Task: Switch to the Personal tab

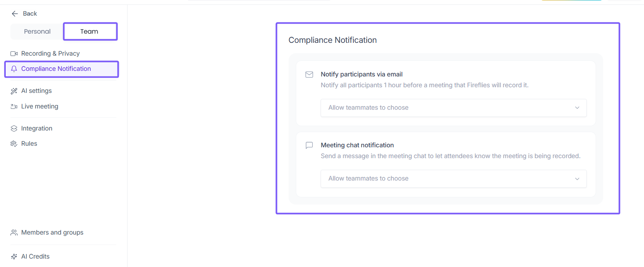Action: click(x=37, y=32)
